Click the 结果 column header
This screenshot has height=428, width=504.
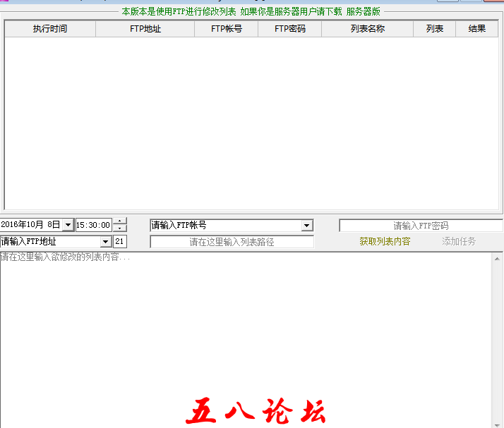(x=476, y=29)
